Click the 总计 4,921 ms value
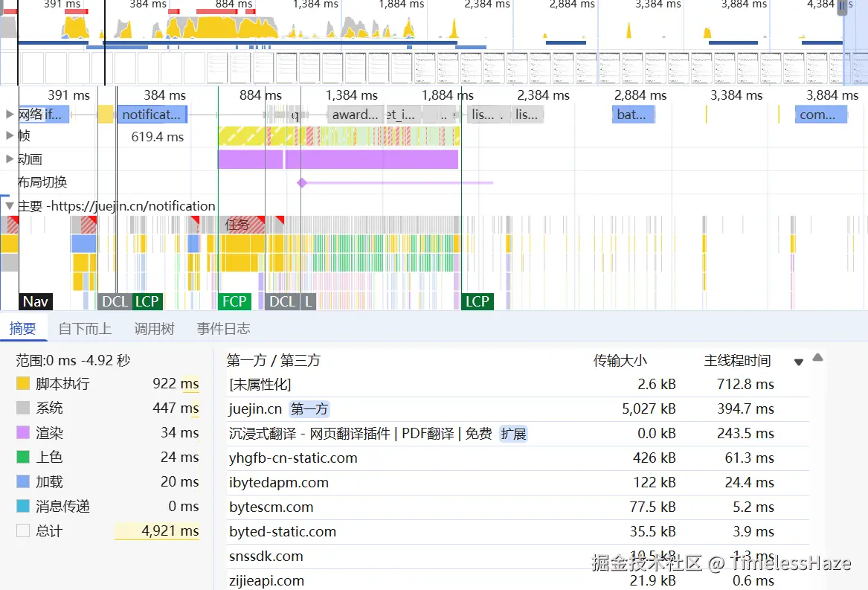868x590 pixels. point(170,530)
